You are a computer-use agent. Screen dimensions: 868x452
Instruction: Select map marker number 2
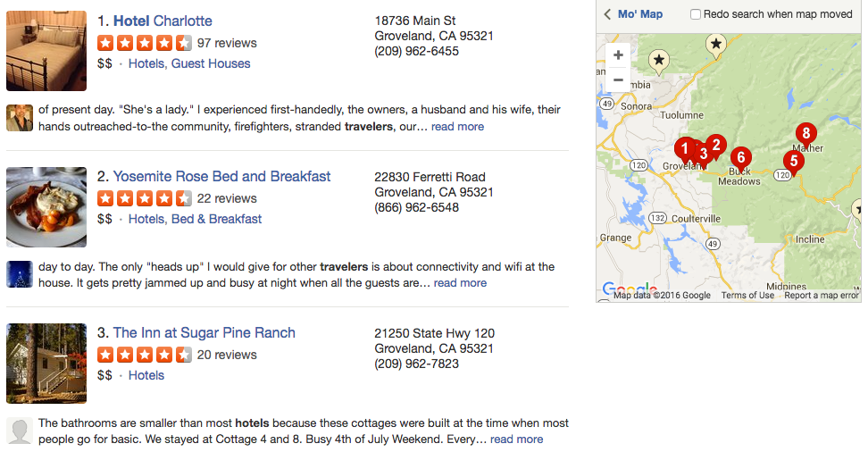(x=716, y=146)
